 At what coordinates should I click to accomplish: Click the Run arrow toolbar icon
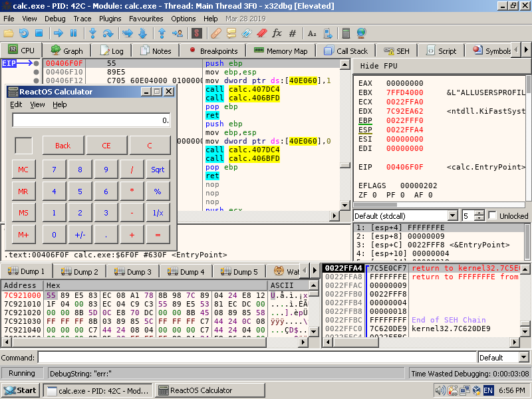point(59,33)
